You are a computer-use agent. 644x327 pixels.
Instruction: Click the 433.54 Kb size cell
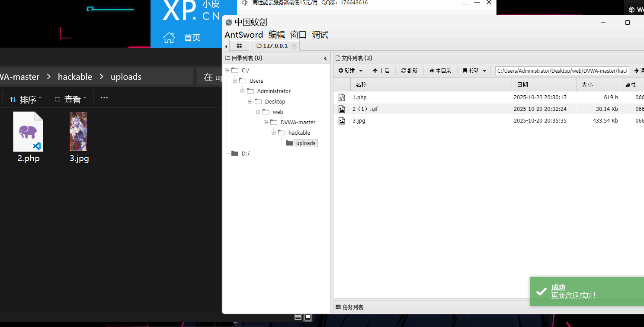pos(605,121)
